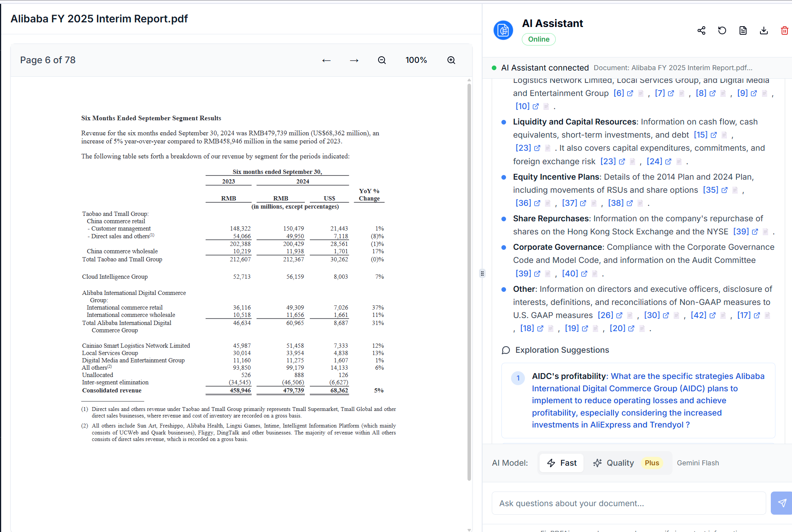
Task: Click the share conversation icon
Action: pos(701,30)
